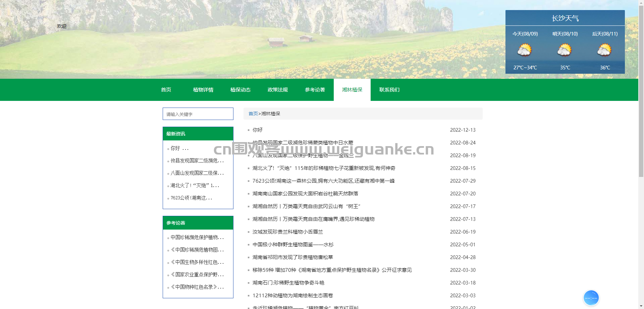
Task: Open sidebar news 7623公顷!湖南这
Action: click(192, 198)
